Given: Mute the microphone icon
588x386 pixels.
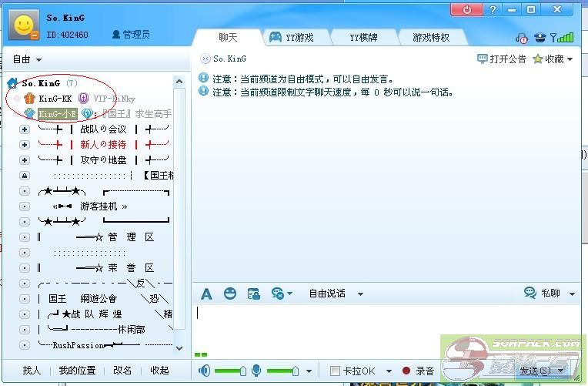Looking at the screenshot, I should [257, 371].
